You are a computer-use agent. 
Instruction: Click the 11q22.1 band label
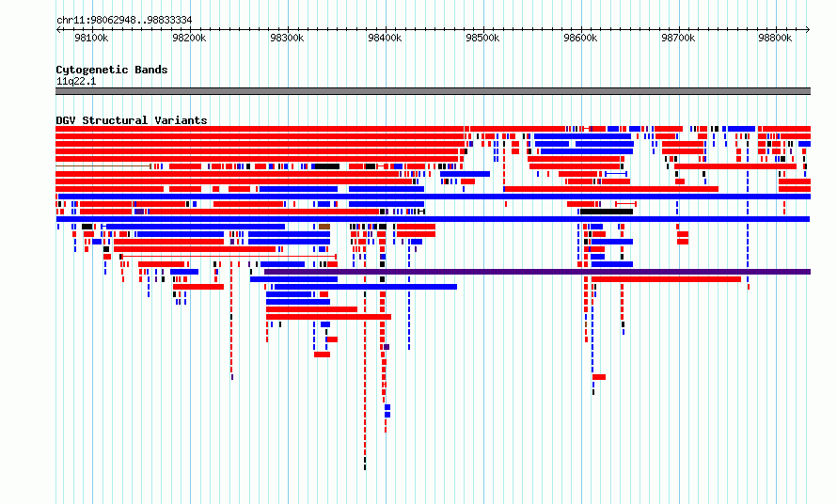tap(76, 81)
